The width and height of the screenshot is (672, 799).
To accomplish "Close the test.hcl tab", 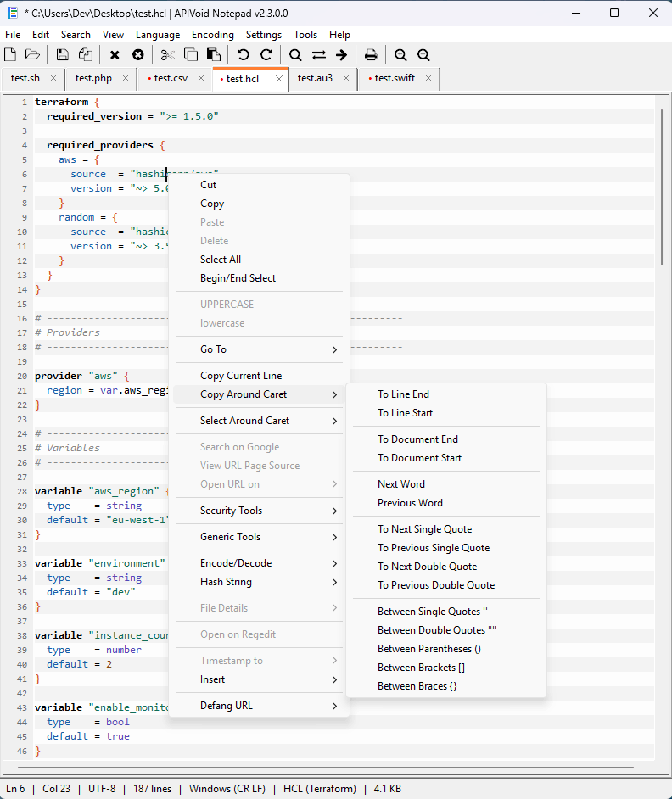I will pos(279,79).
